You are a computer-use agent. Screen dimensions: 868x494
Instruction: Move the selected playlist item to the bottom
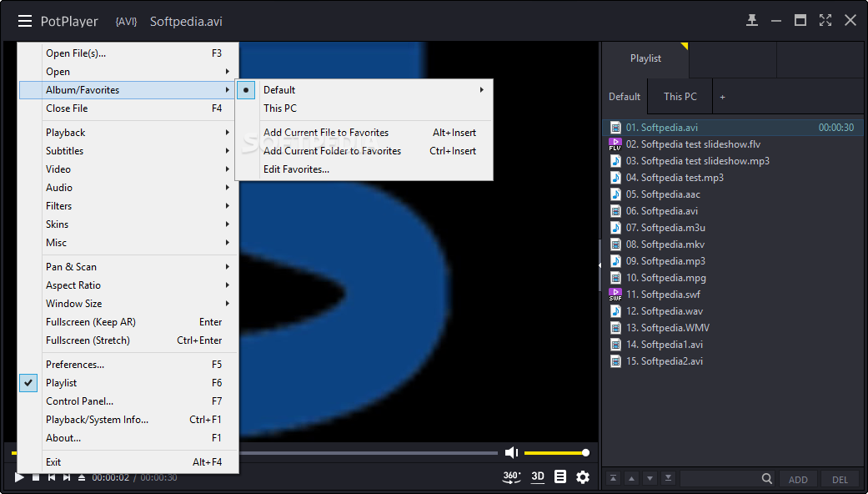pyautogui.click(x=668, y=478)
